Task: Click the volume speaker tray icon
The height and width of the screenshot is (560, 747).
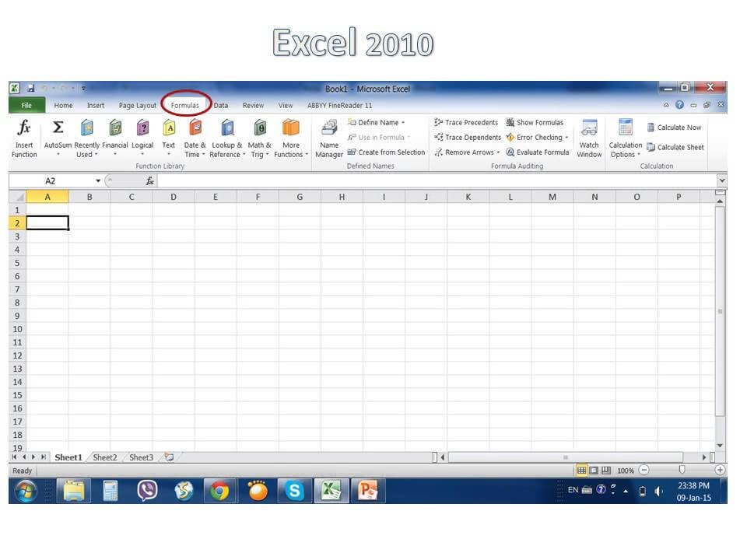Action: tap(658, 491)
